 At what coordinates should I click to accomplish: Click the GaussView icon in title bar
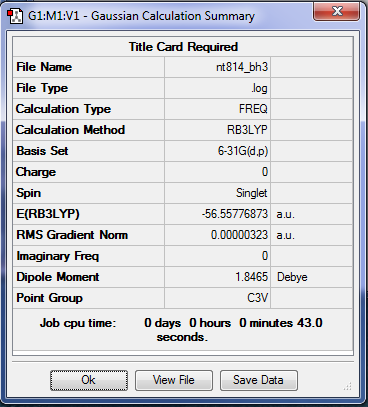pyautogui.click(x=15, y=16)
